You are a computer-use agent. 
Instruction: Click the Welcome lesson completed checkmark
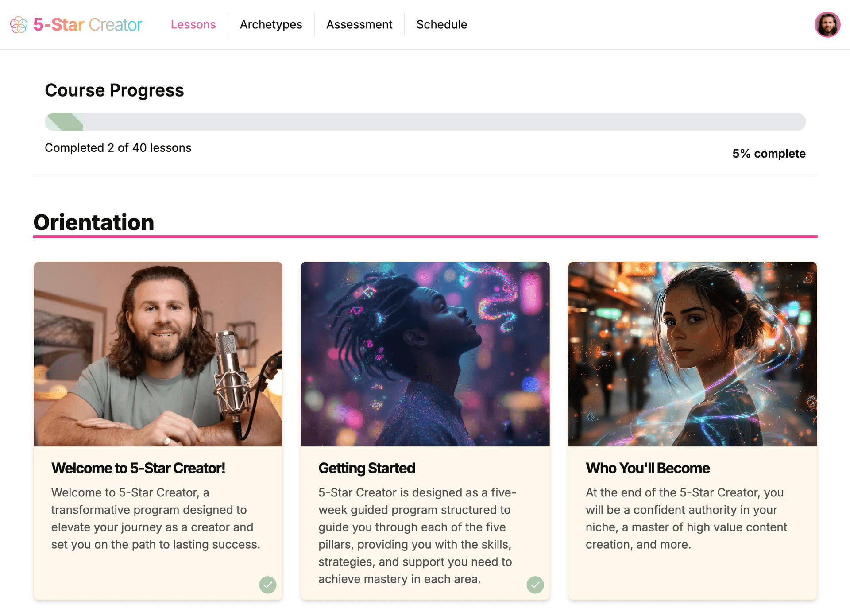point(268,585)
